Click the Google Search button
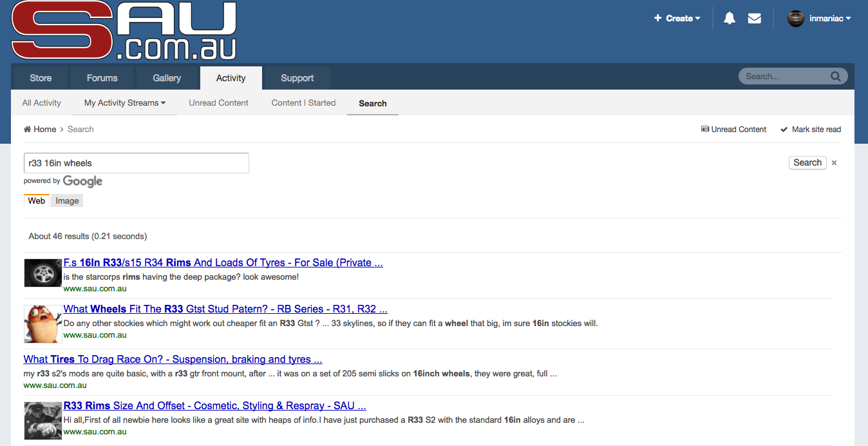The image size is (868, 446). point(807,163)
